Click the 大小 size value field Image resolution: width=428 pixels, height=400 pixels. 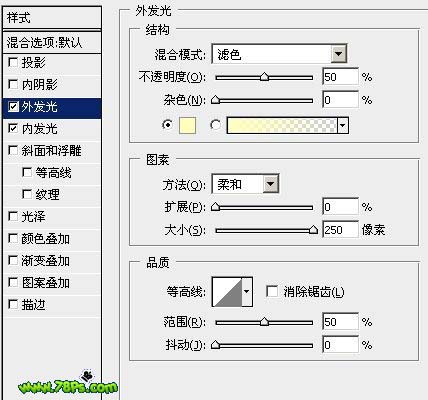click(340, 230)
